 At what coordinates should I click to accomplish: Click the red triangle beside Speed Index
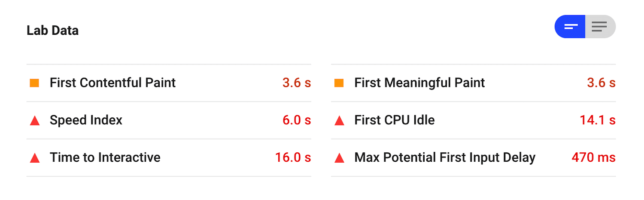tap(35, 121)
